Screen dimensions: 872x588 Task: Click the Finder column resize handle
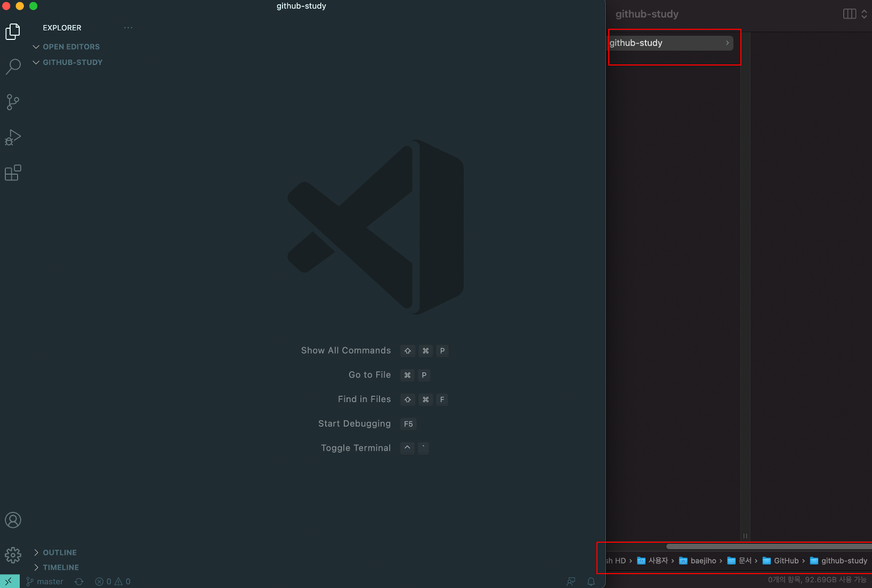pos(745,536)
